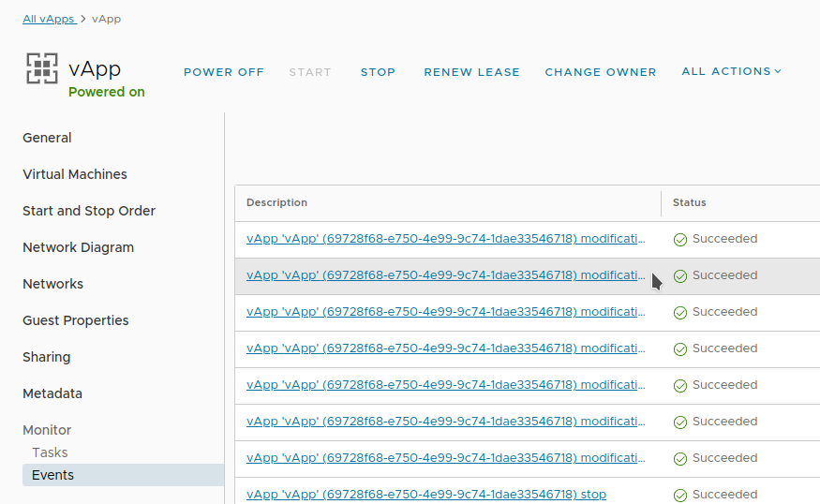
Task: Click the Powered on status text
Action: tap(107, 92)
